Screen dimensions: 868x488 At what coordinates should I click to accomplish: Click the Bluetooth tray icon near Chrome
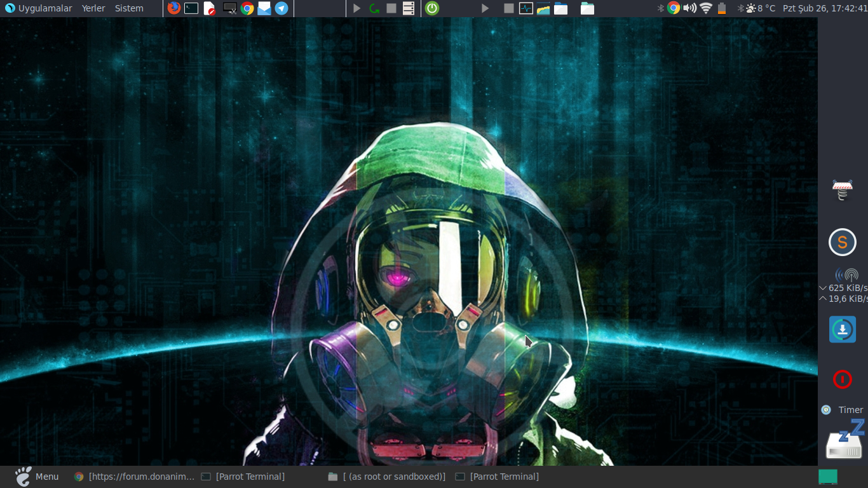(x=660, y=8)
